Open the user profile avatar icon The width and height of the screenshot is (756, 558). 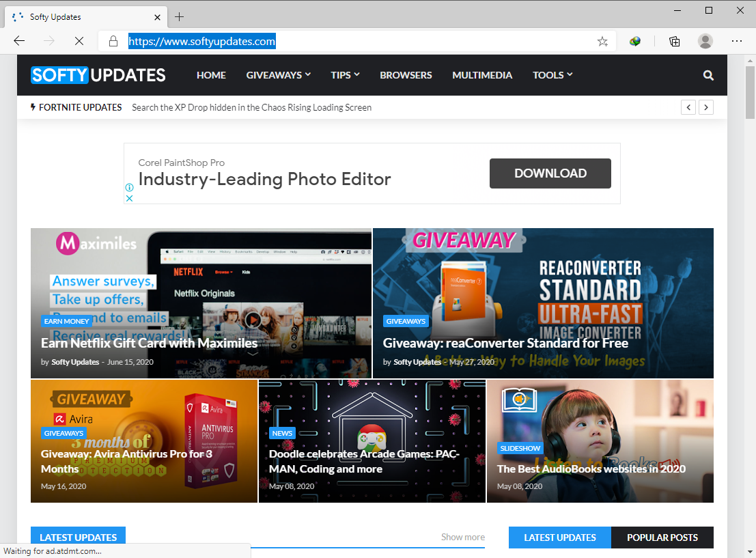click(x=705, y=42)
